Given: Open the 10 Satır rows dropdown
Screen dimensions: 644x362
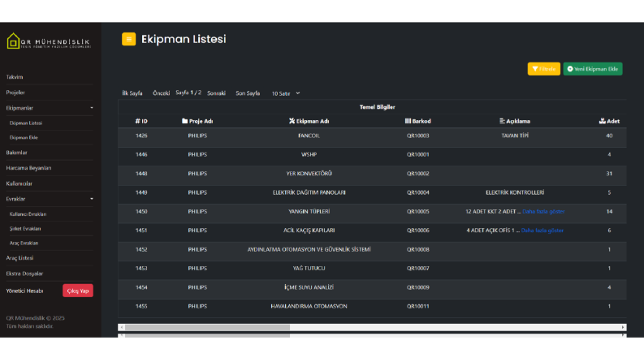Looking at the screenshot, I should (285, 93).
